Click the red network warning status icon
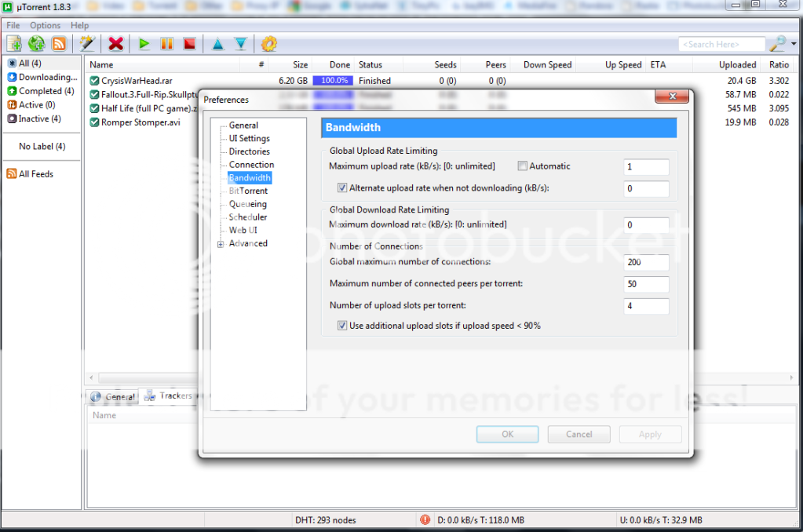 [x=425, y=519]
